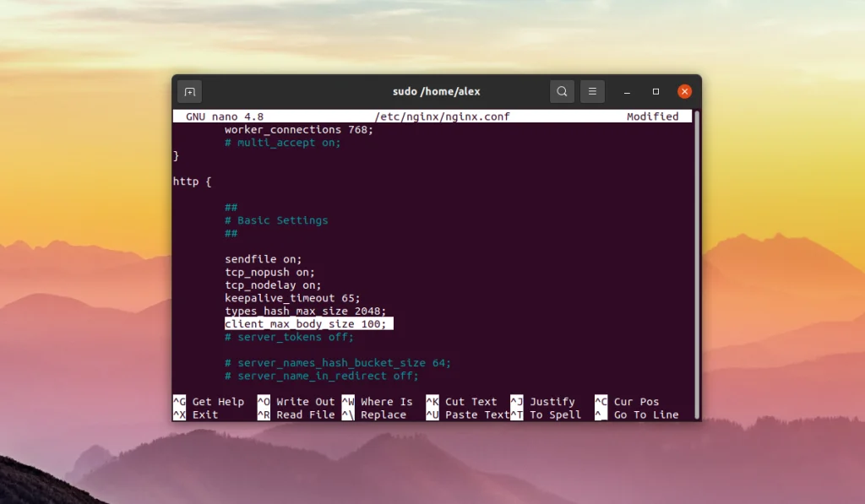Select the ^W Where Is command

click(x=378, y=402)
